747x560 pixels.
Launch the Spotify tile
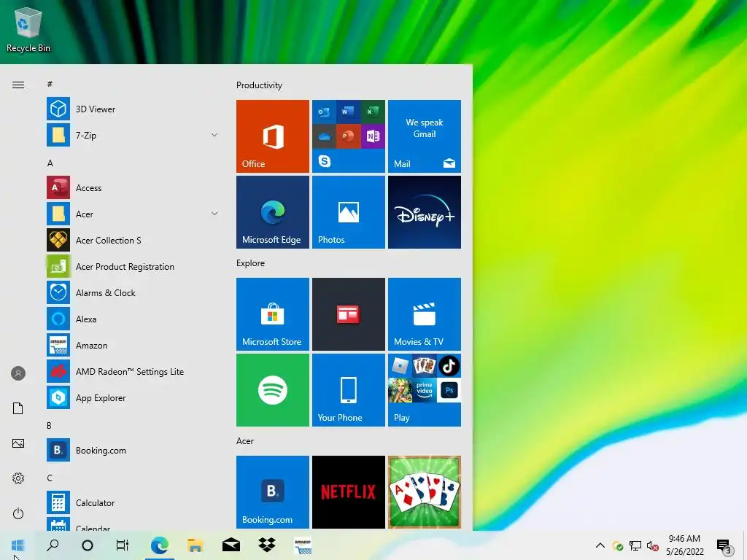[x=273, y=390]
